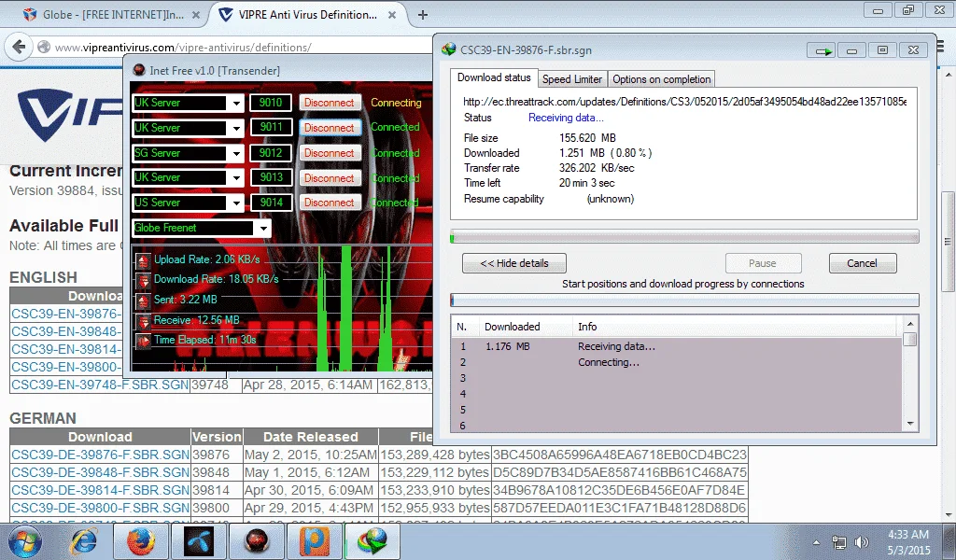Close the VIPRE Anti Virus Definition tab
This screenshot has width=956, height=560.
392,15
